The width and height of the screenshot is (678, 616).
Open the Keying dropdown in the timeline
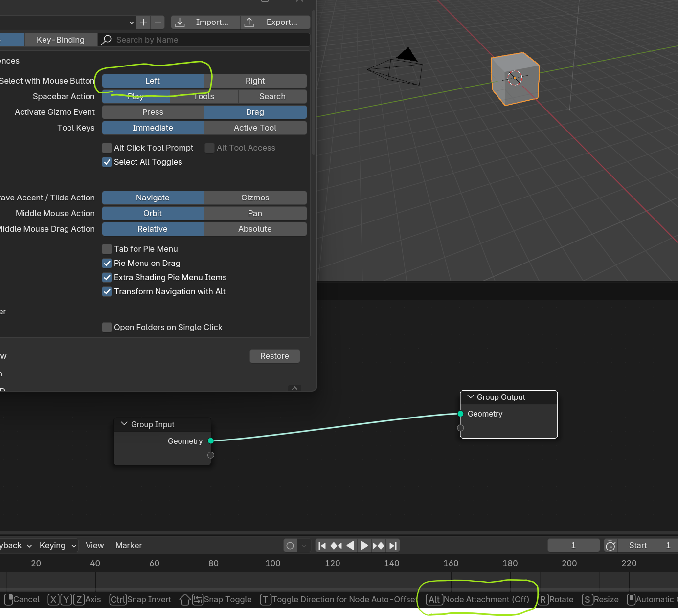[x=58, y=545]
